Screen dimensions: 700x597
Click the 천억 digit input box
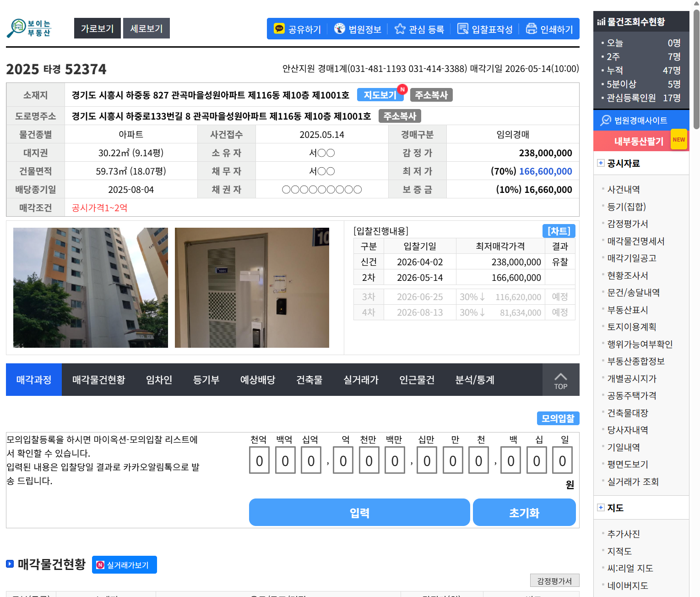coord(259,460)
